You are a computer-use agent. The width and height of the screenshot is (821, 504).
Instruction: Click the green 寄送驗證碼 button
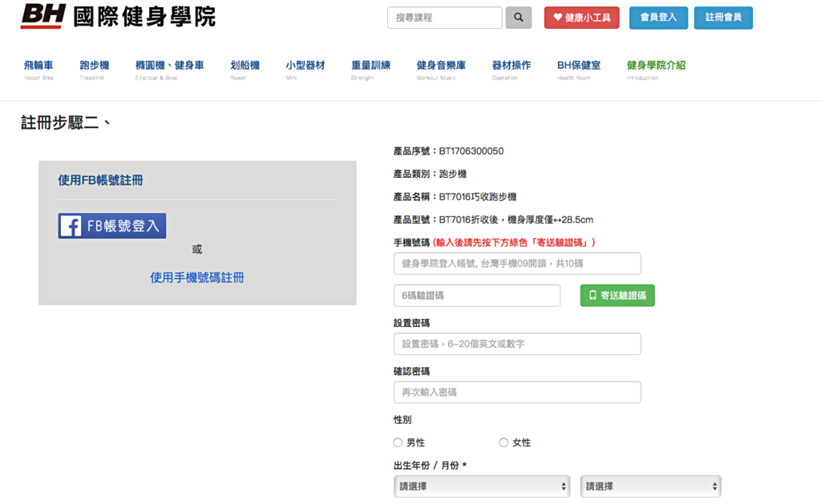[617, 296]
